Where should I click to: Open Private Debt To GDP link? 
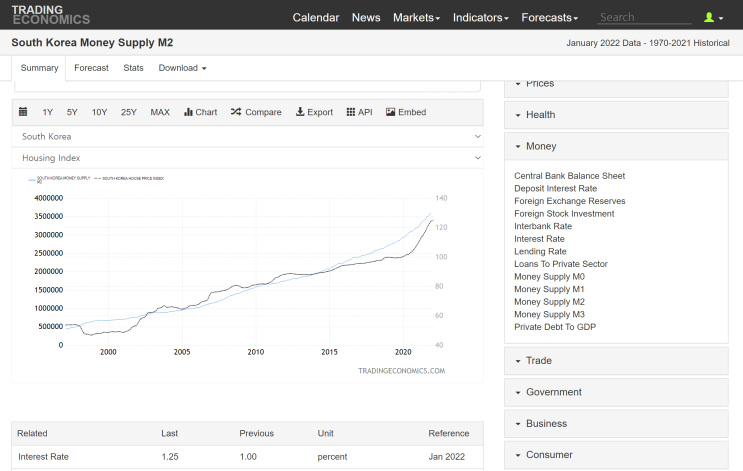[555, 327]
